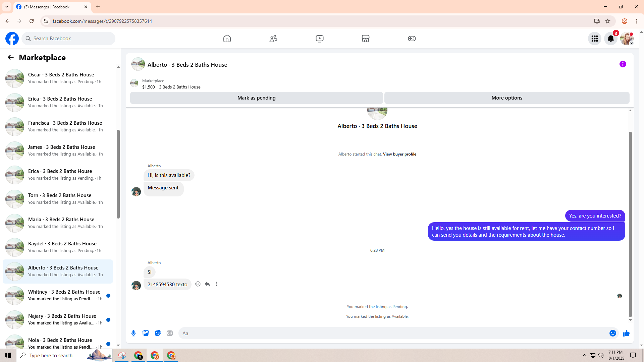Open Oscar's 3 Beds 2 Baths House chat
This screenshot has width=644, height=362.
click(x=58, y=78)
